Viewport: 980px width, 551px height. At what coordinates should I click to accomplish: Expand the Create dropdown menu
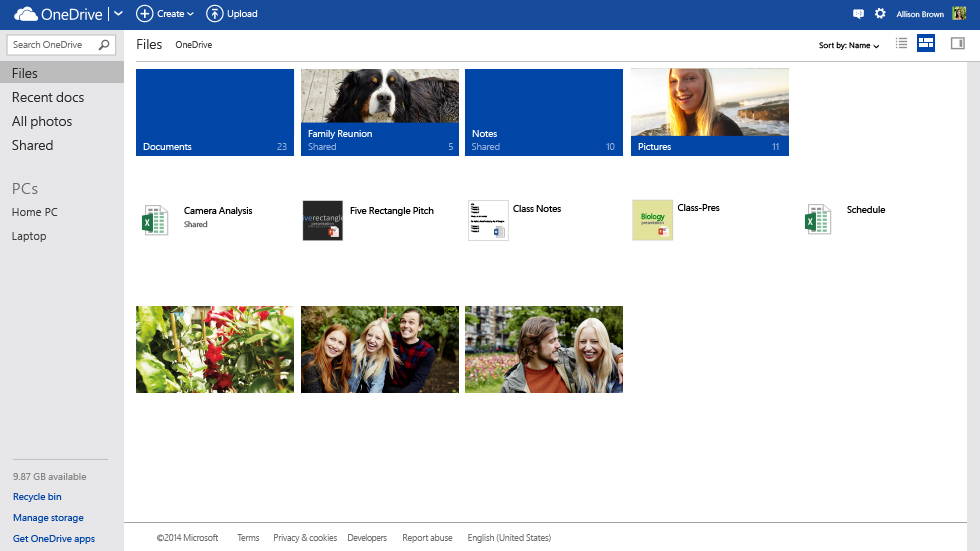click(x=166, y=14)
